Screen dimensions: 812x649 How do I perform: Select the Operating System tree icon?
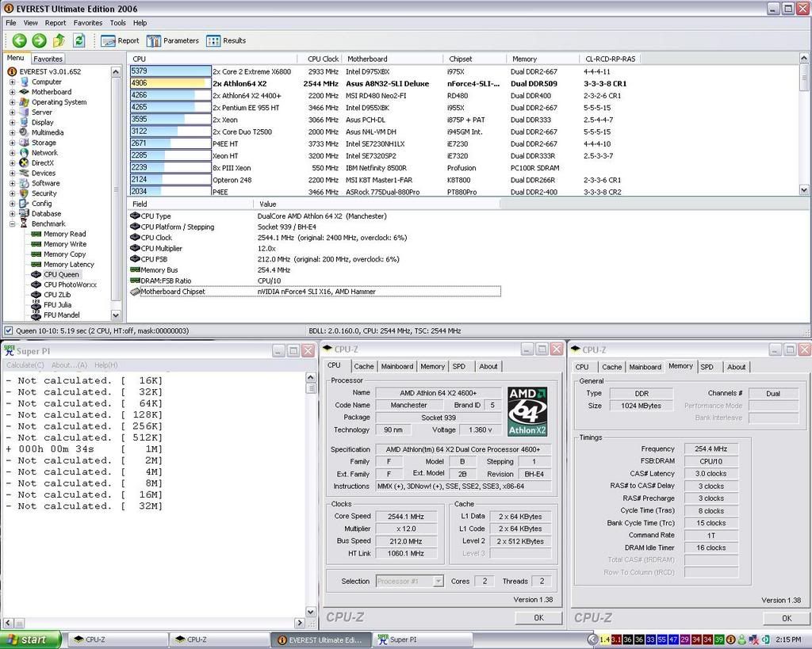pyautogui.click(x=25, y=102)
